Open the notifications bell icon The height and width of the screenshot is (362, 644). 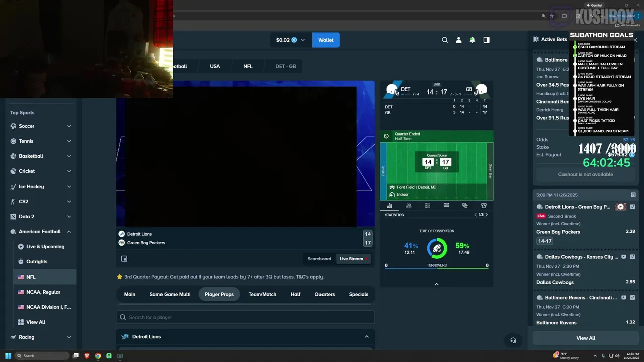point(472,40)
